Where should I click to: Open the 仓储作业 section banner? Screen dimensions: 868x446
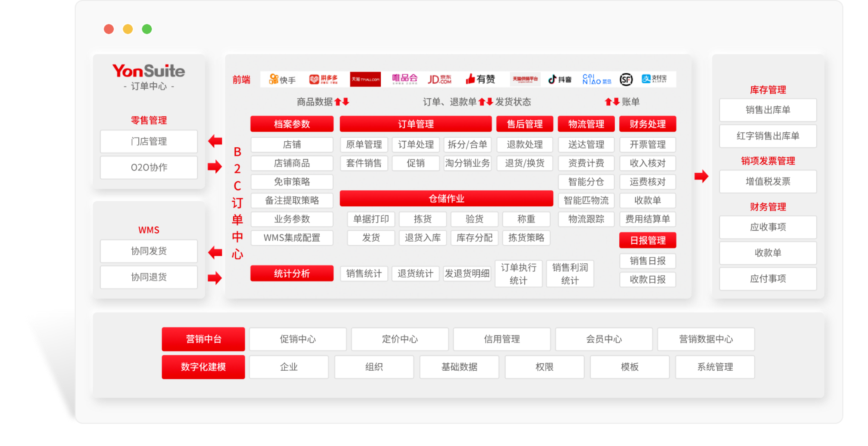pos(446,199)
